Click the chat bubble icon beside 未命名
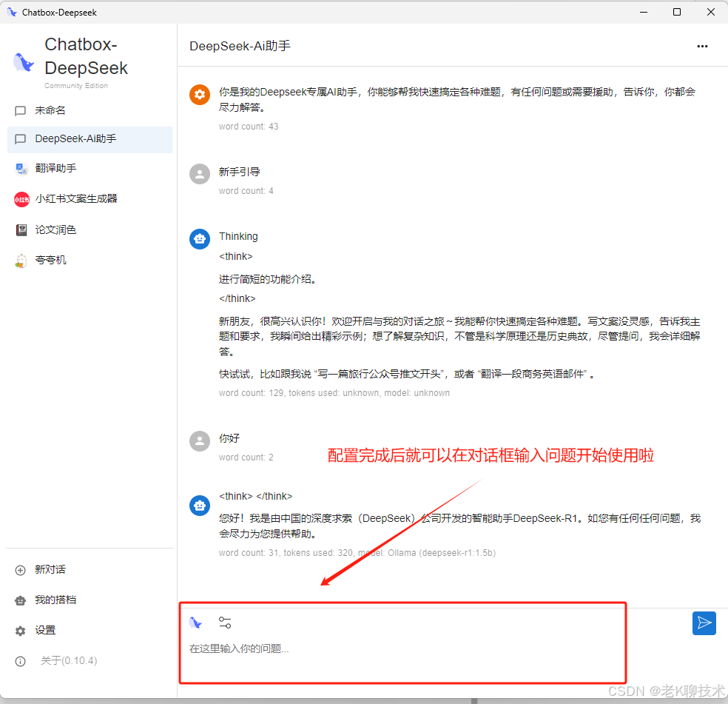728x704 pixels. (21, 111)
